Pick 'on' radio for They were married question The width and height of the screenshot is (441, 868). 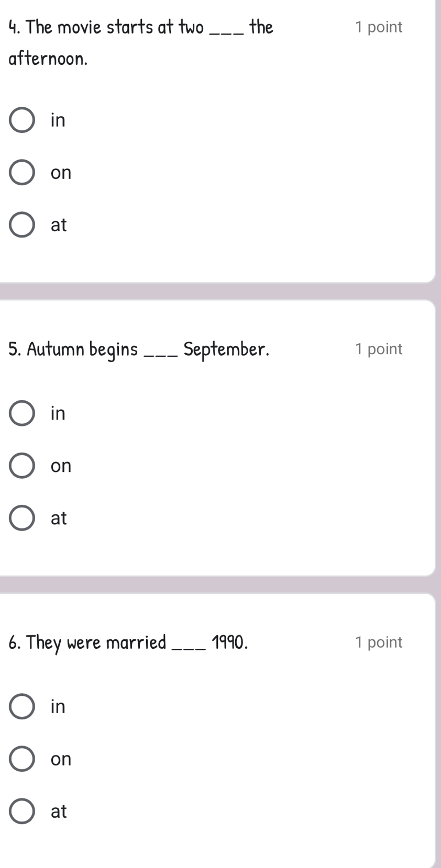(x=22, y=759)
